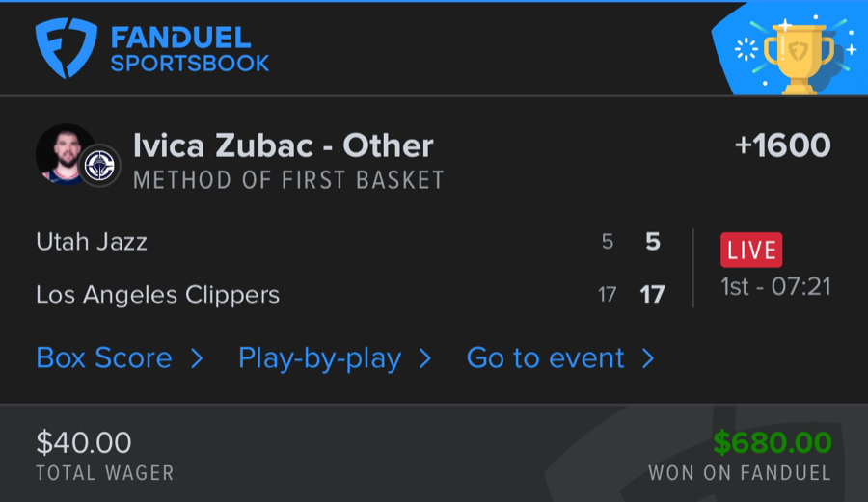Click the +1600 odds value
868x502 pixels.
coord(782,145)
